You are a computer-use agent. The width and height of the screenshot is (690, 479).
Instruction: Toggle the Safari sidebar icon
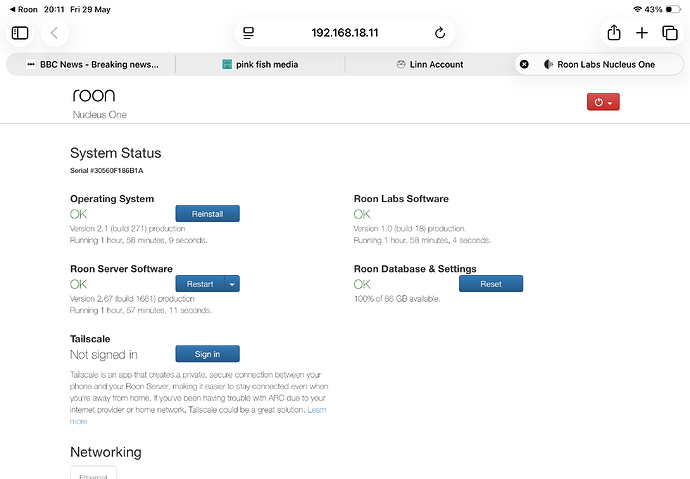tap(20, 33)
